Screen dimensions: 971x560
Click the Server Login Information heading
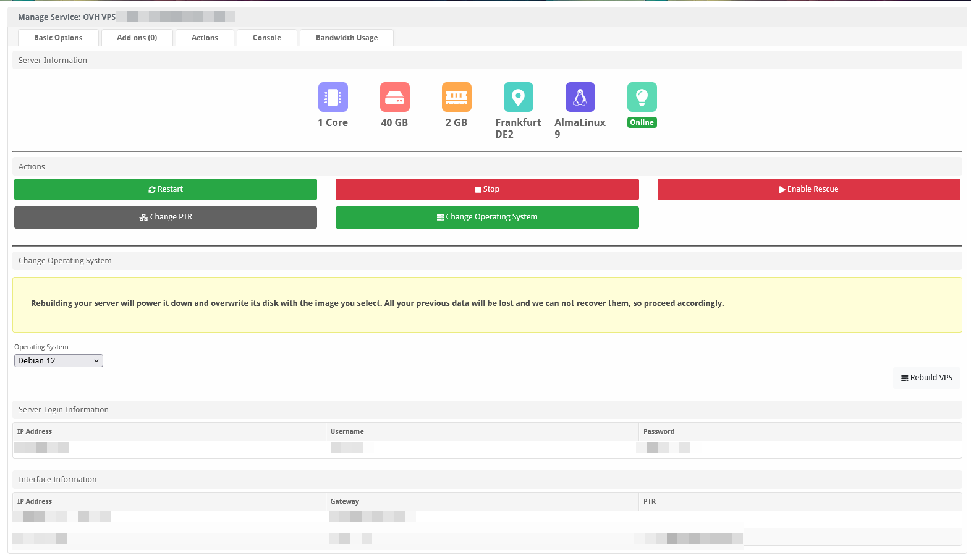(64, 410)
